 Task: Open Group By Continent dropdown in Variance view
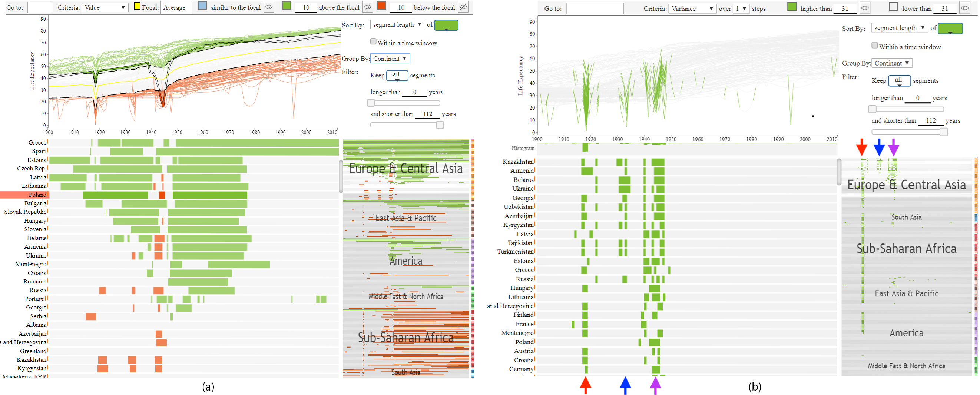(x=892, y=63)
